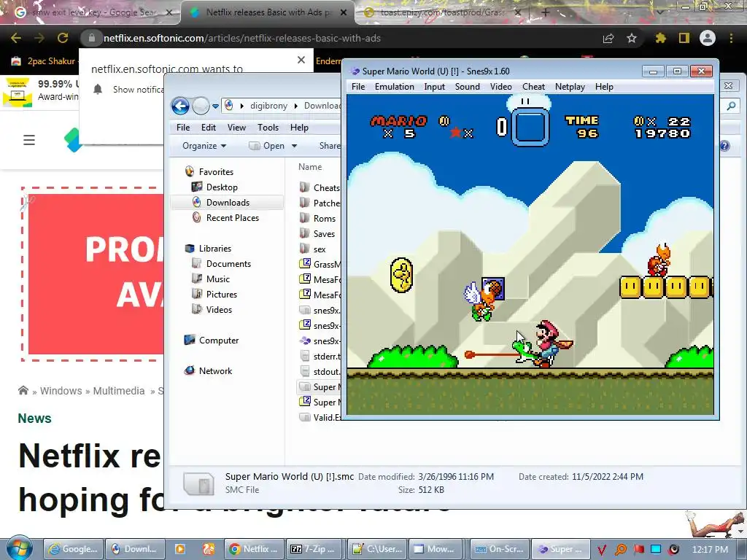This screenshot has width=747, height=560.
Task: Click the Explorer search magnifier icon
Action: pyautogui.click(x=731, y=106)
